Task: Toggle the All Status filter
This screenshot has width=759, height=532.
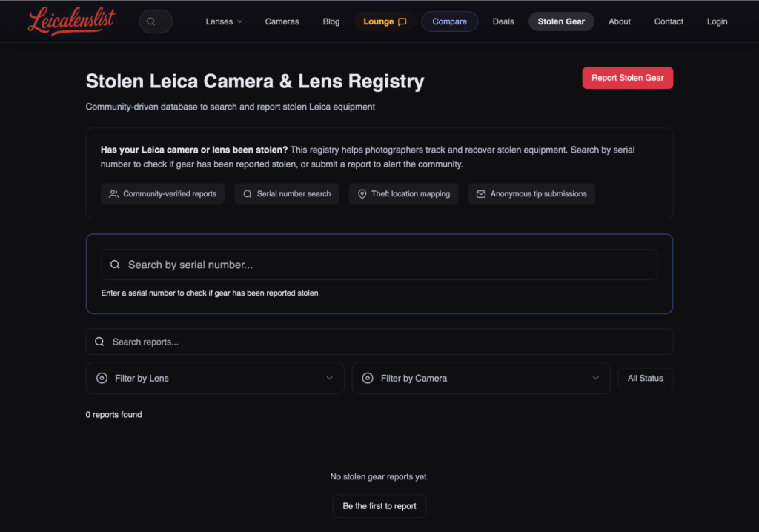Action: (645, 378)
